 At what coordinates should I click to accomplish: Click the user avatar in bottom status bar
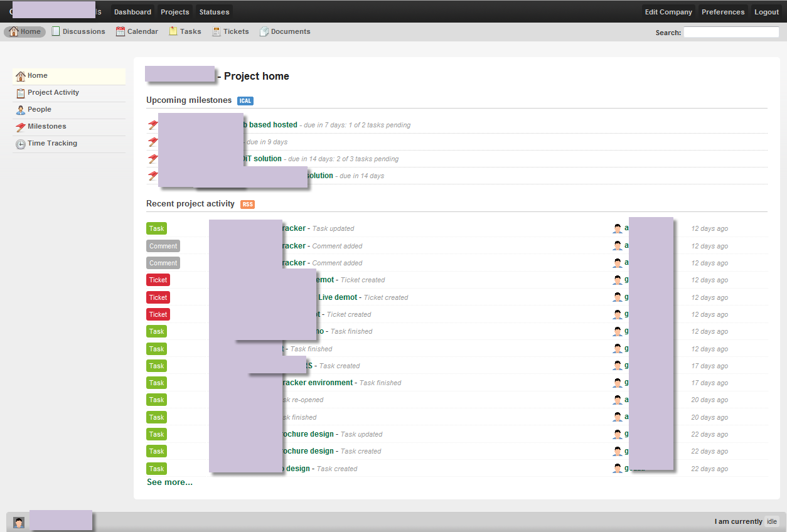(x=19, y=522)
